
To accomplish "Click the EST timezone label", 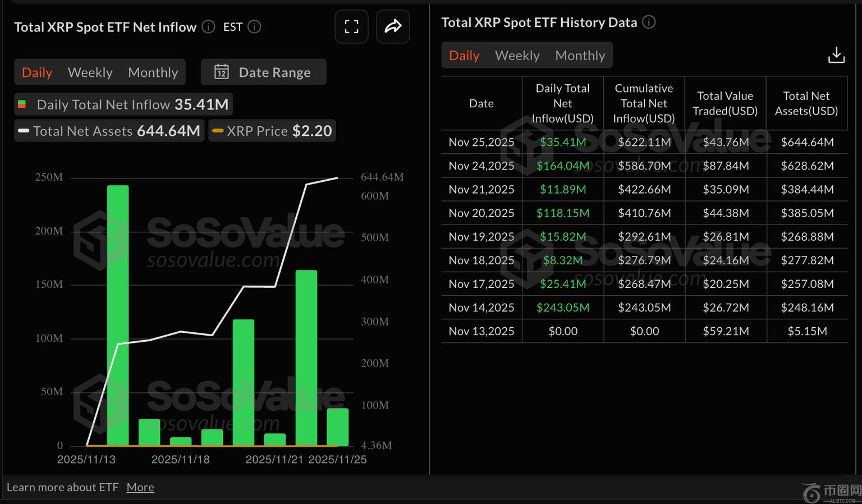I will [233, 27].
